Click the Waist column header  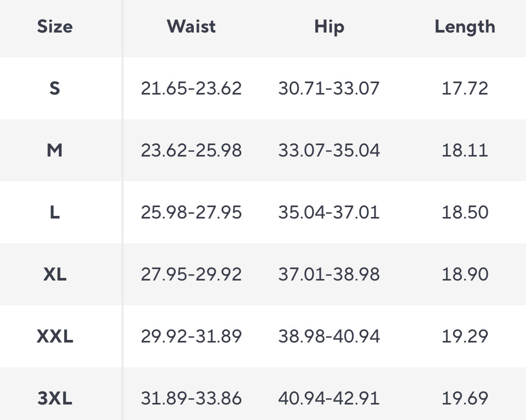[191, 27]
